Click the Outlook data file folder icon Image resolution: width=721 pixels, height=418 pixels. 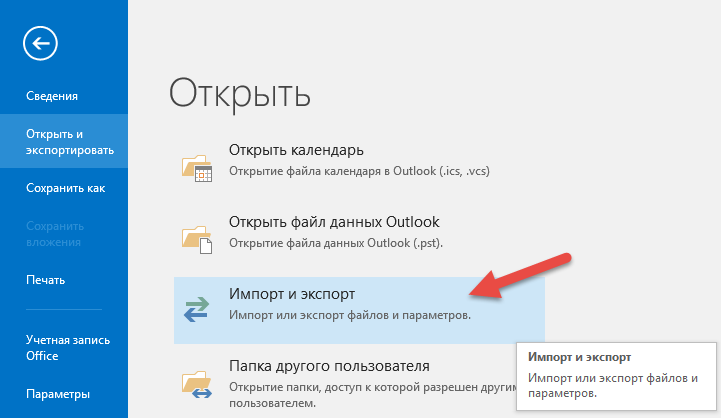[197, 240]
